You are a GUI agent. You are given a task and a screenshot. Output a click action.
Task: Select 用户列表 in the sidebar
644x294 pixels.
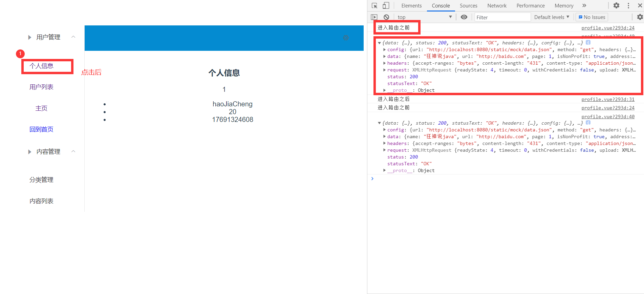click(41, 87)
